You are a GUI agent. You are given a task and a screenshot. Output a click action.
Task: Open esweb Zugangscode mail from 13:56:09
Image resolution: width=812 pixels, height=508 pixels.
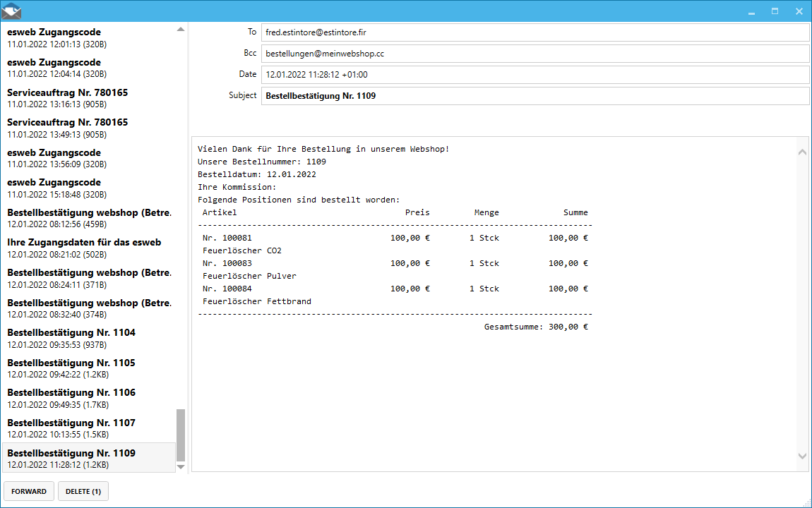click(89, 158)
